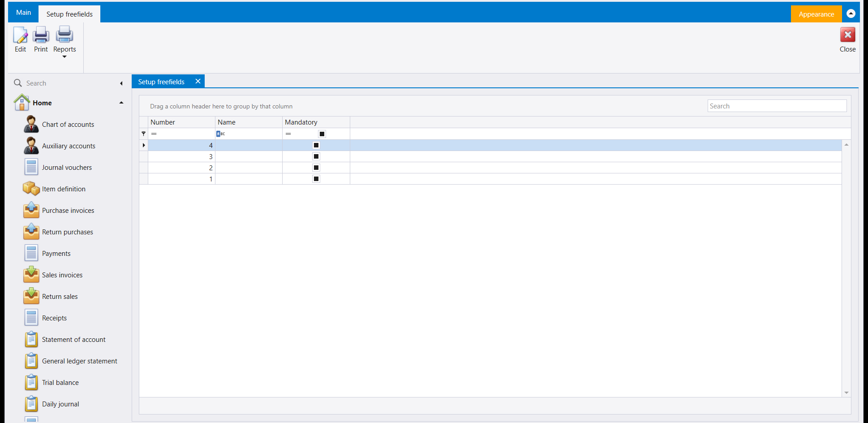
Task: Open Sales invoices in navigation
Action: click(62, 275)
